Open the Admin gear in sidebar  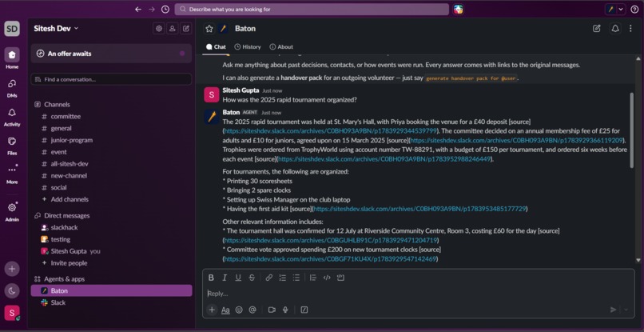pyautogui.click(x=12, y=211)
